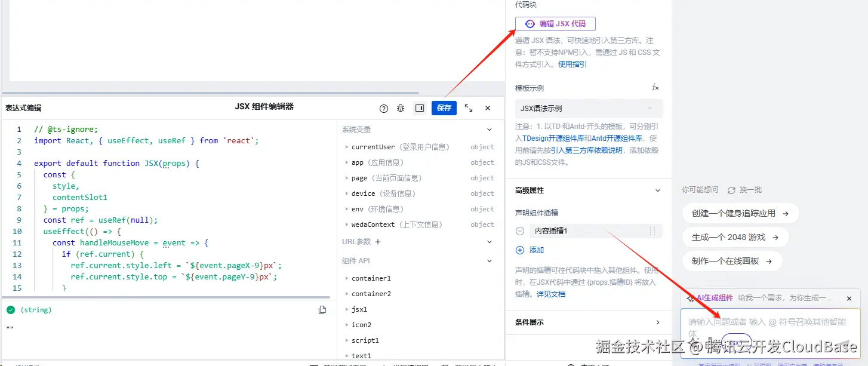Image resolution: width=868 pixels, height=366 pixels.
Task: Expand the wedaContext (上下文信息) node
Action: (347, 224)
